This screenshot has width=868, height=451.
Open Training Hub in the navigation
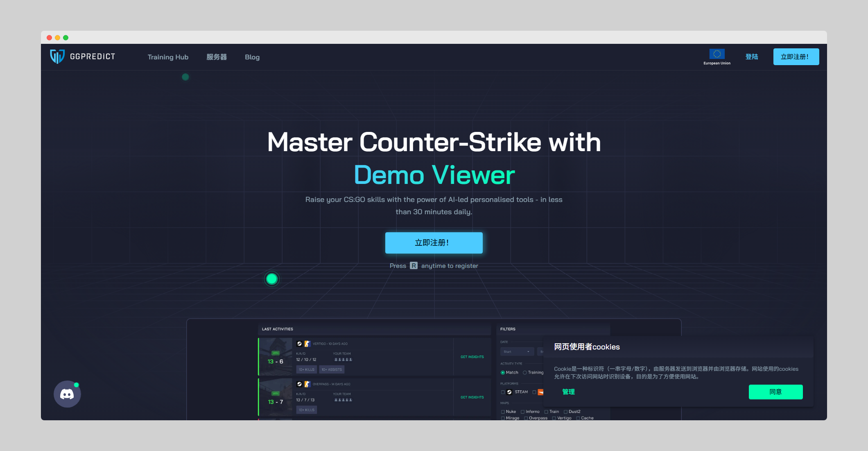coord(168,57)
